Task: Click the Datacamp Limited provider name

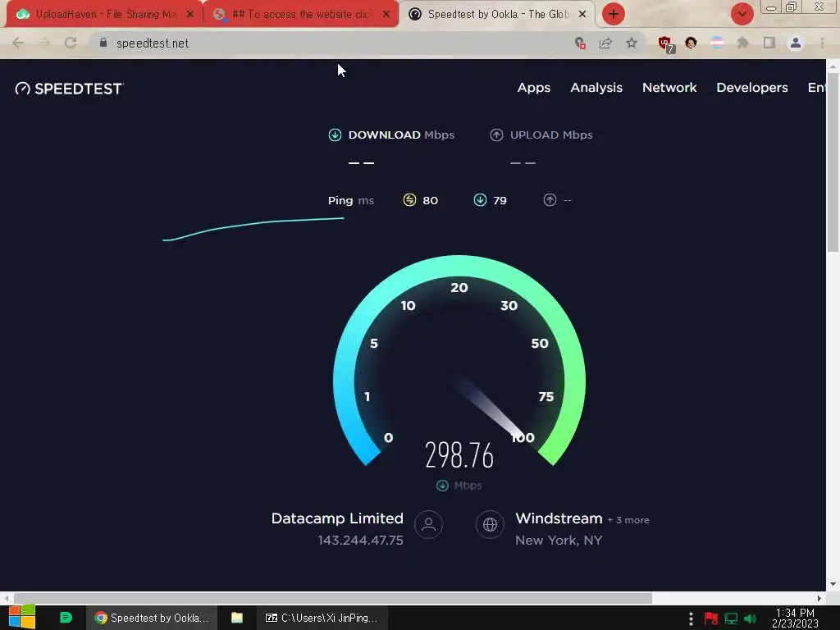Action: (x=337, y=518)
